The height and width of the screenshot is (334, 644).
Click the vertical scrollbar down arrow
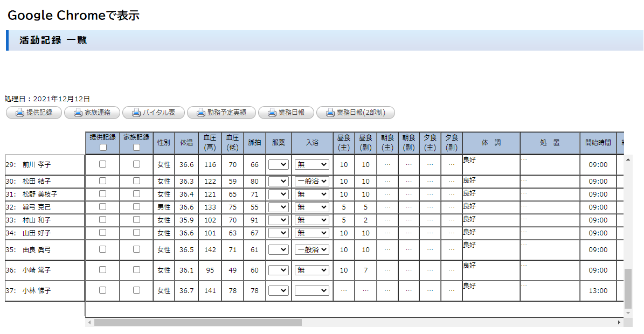coord(628,312)
